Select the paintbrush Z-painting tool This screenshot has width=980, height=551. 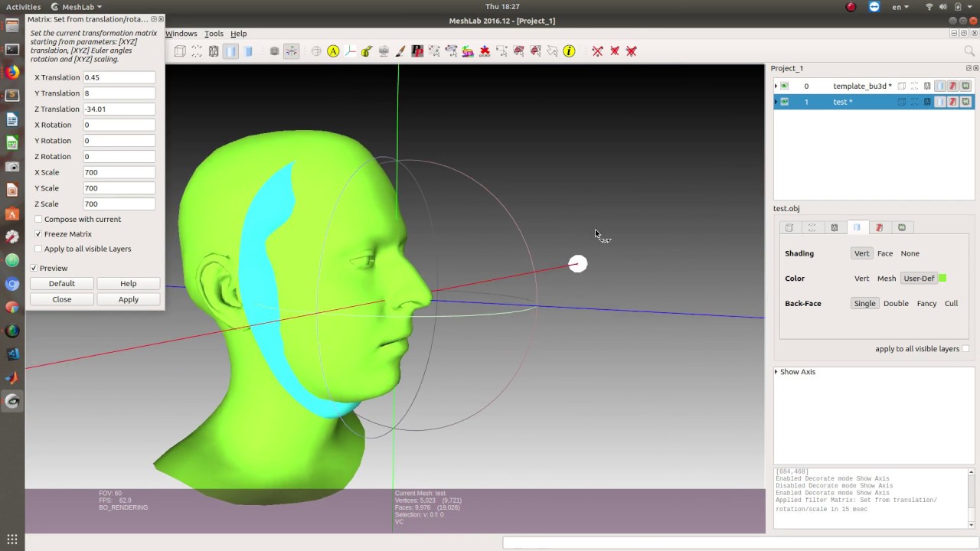(x=400, y=51)
